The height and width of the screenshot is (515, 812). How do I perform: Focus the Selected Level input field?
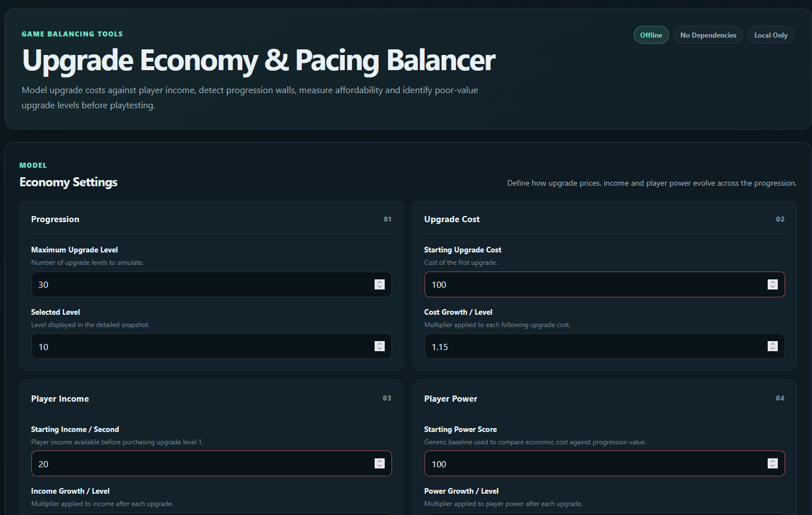pos(211,347)
